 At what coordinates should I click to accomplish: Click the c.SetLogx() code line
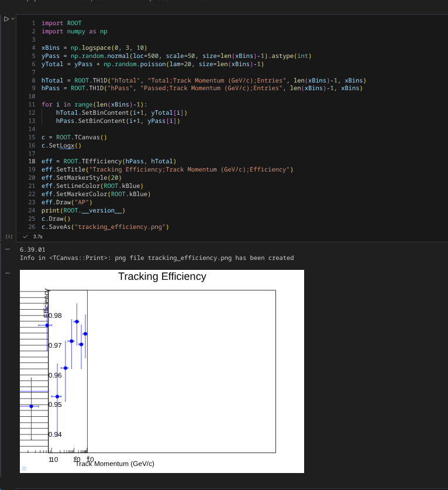[x=61, y=145]
